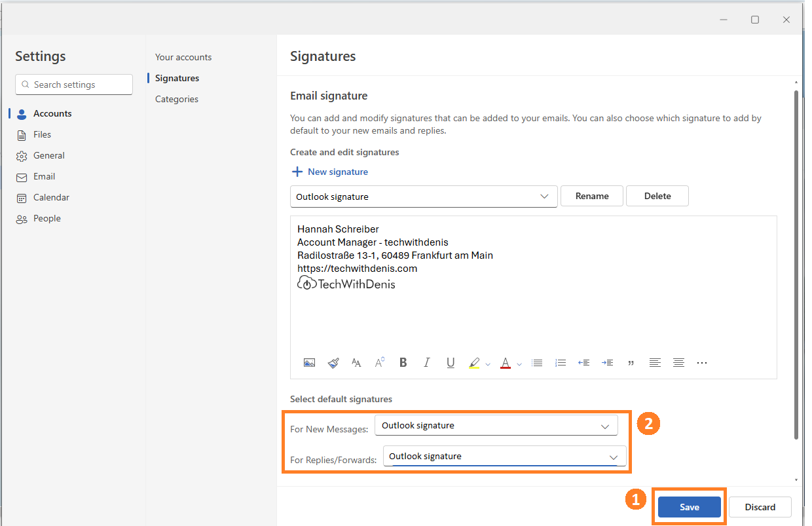The height and width of the screenshot is (526, 812).
Task: Click the insert picture icon
Action: [310, 362]
